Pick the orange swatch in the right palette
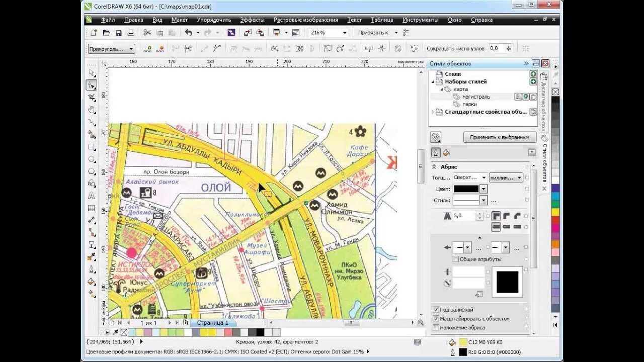This screenshot has height=362, width=644. [x=555, y=244]
